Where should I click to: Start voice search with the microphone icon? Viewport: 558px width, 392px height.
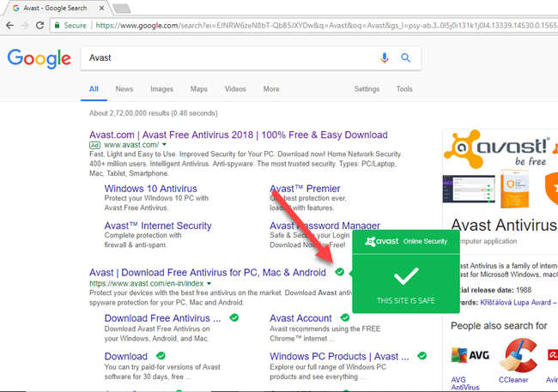(384, 57)
